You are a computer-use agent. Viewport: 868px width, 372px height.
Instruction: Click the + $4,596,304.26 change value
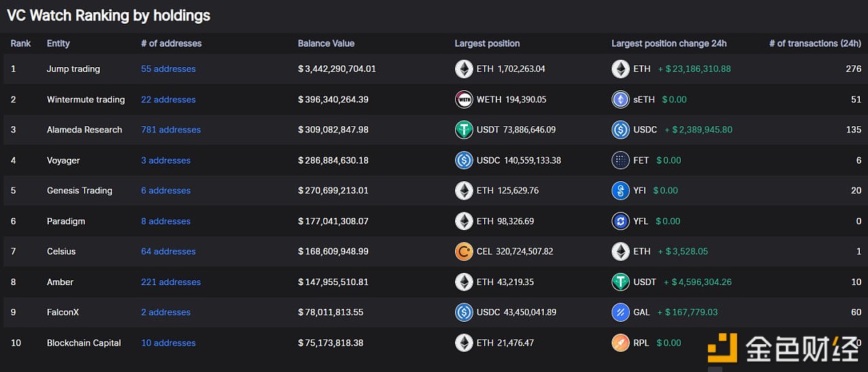point(698,282)
